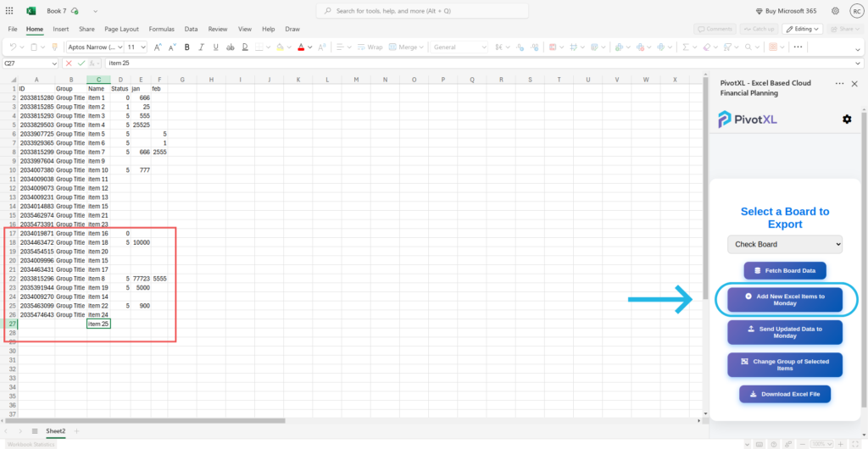Image resolution: width=868 pixels, height=449 pixels.
Task: Click Fetch Board Data button
Action: [785, 271]
